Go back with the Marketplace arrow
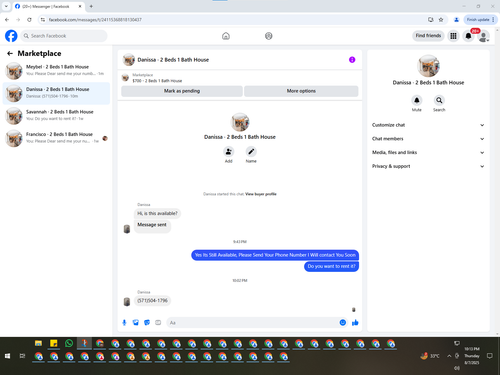 [x=10, y=53]
